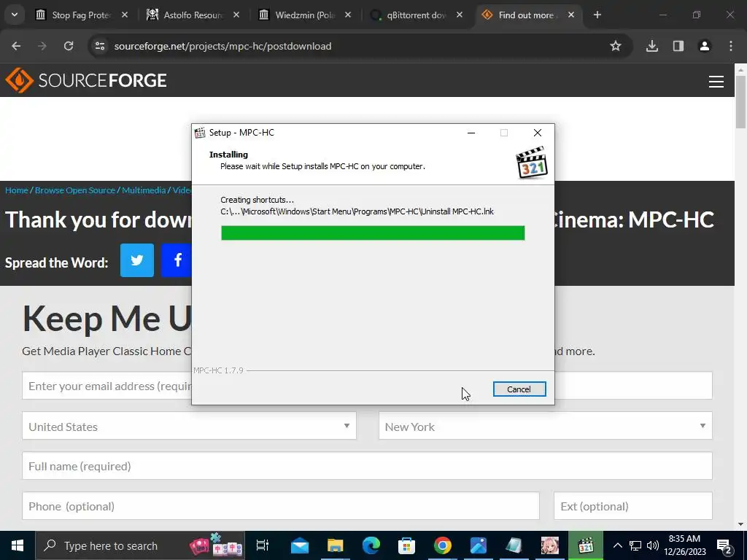Expand the New York state dropdown
Image resolution: width=747 pixels, height=560 pixels.
pyautogui.click(x=546, y=426)
